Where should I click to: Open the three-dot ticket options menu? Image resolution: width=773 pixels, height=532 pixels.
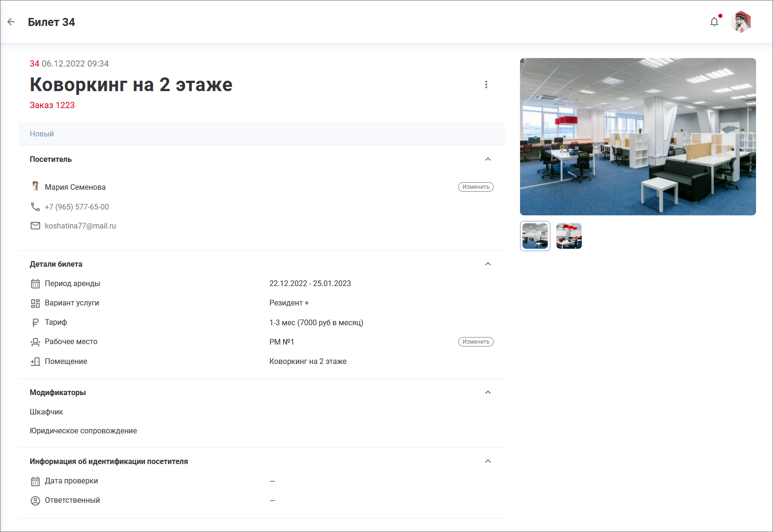tap(486, 84)
